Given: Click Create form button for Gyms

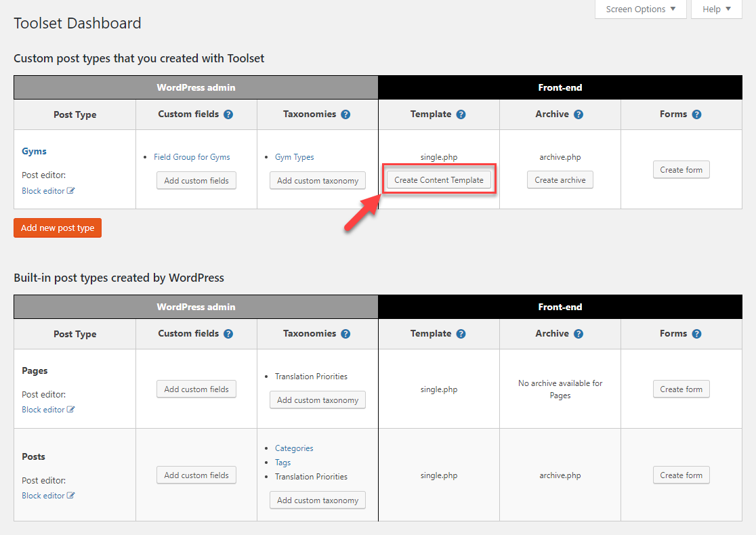Looking at the screenshot, I should click(x=681, y=170).
